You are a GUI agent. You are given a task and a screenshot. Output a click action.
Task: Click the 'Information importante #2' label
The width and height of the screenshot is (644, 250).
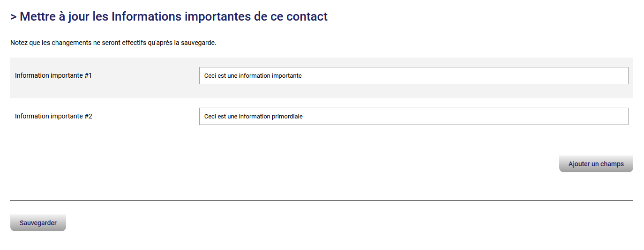[x=53, y=116]
